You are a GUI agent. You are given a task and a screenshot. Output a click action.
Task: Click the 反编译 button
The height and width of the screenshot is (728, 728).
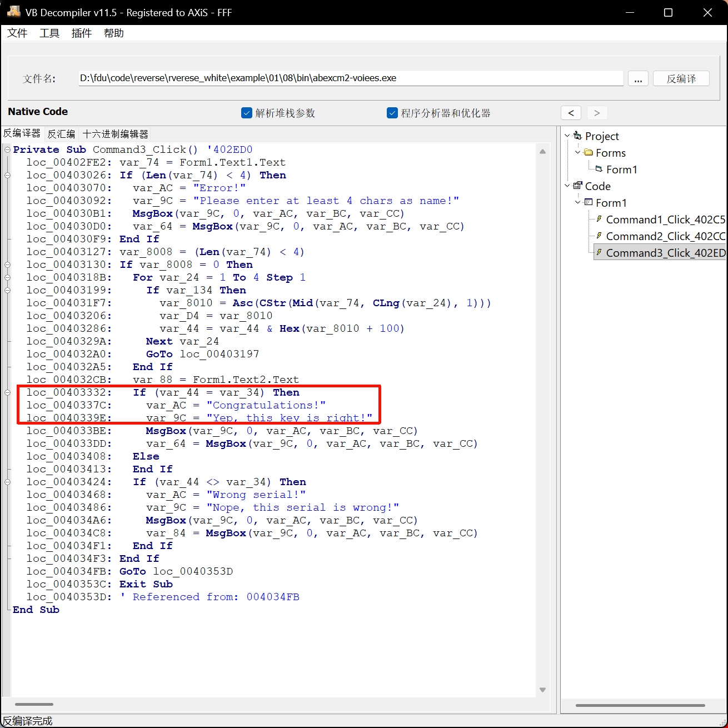click(681, 78)
